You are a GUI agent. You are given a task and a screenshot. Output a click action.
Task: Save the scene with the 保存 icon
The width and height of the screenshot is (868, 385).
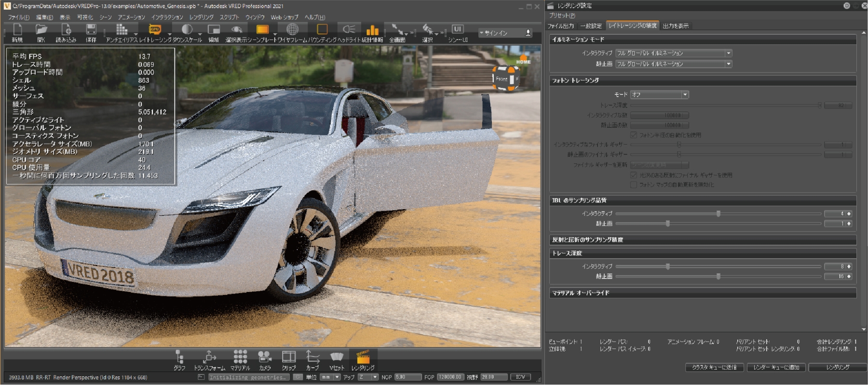tap(91, 30)
